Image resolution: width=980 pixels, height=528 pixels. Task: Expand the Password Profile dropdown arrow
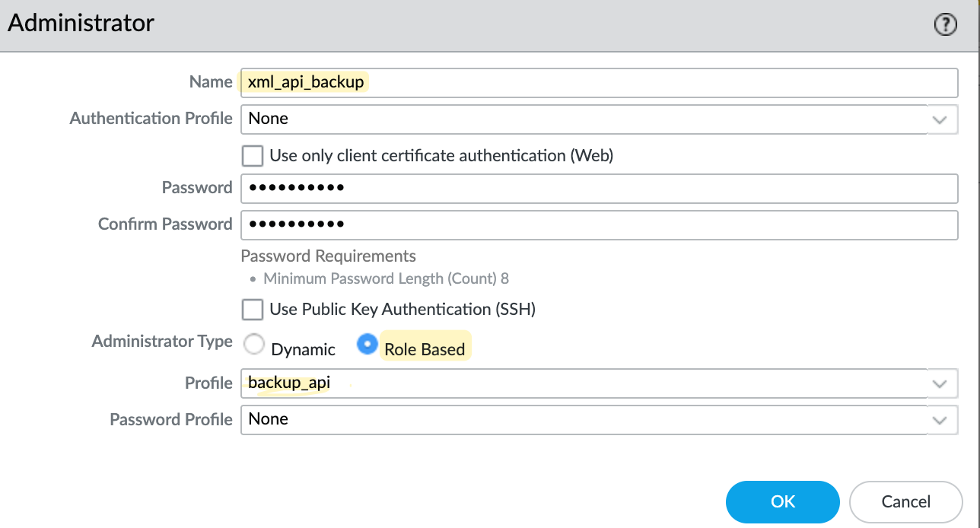(x=940, y=419)
